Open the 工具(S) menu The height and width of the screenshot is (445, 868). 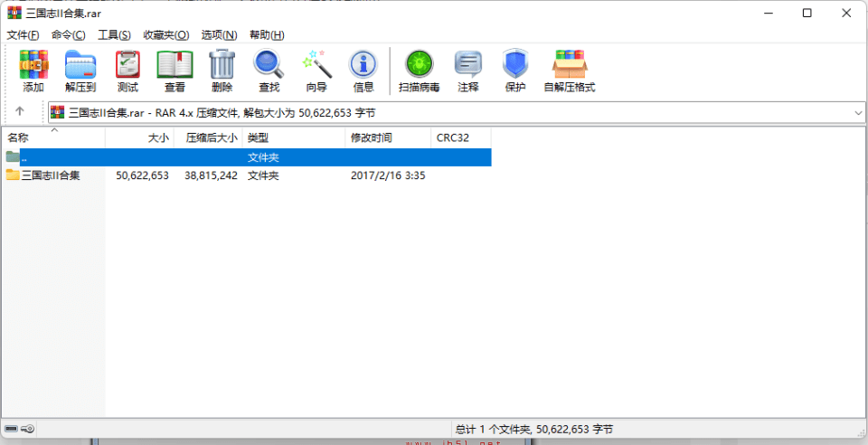[x=114, y=35]
